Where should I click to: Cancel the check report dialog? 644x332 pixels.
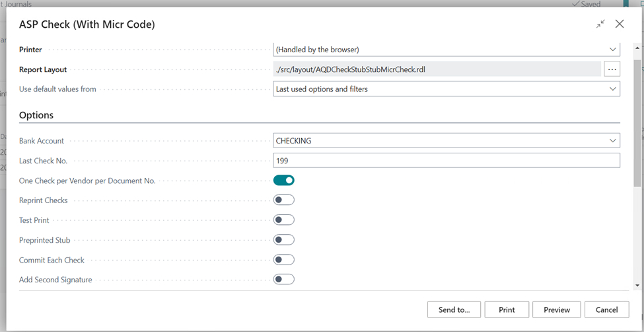(x=606, y=310)
